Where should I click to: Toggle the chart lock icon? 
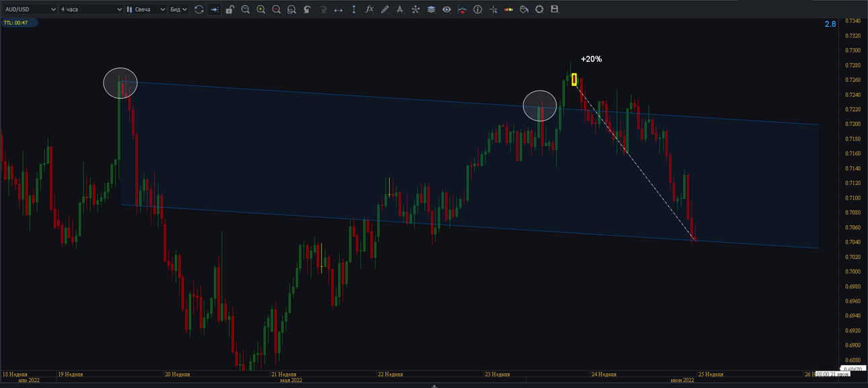tap(230, 9)
